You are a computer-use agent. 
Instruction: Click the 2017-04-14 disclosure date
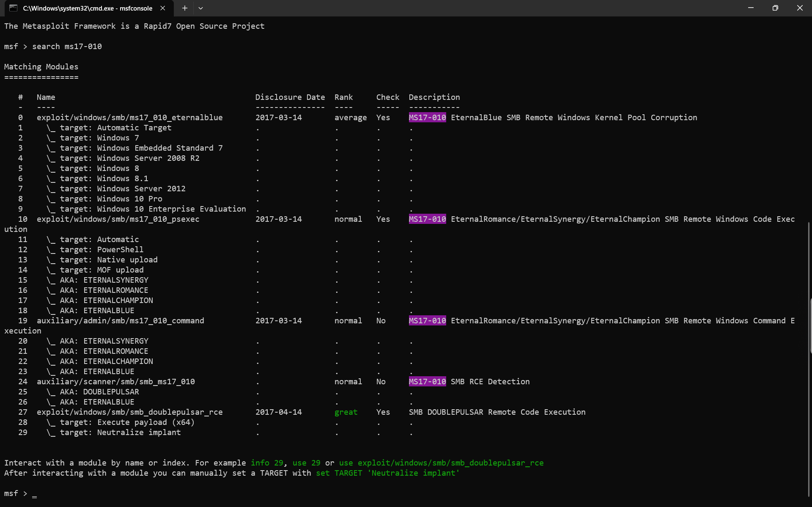(279, 412)
